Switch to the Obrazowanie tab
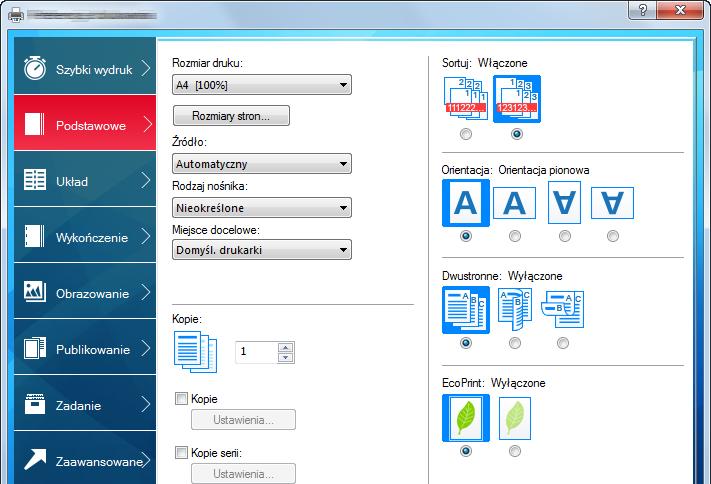This screenshot has height=484, width=711. [85, 291]
